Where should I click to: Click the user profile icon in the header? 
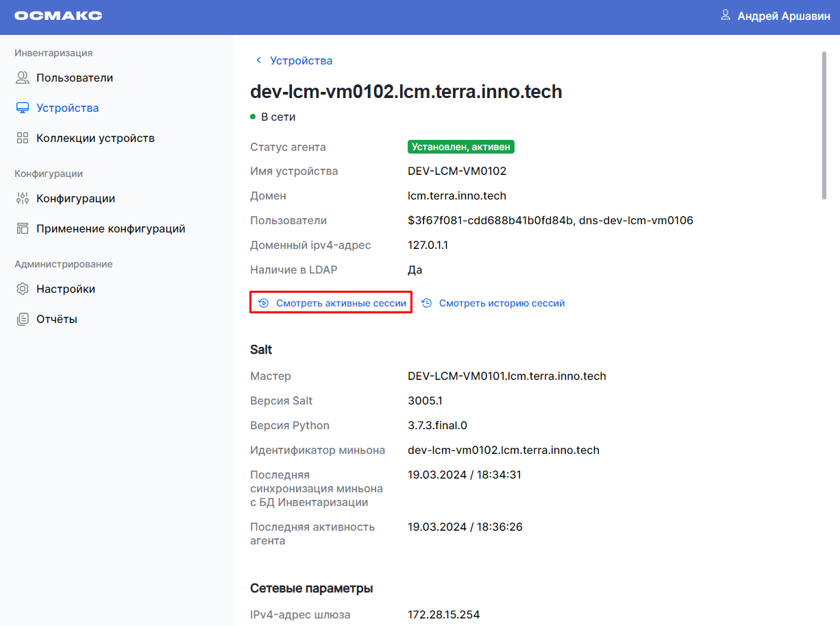pyautogui.click(x=726, y=15)
